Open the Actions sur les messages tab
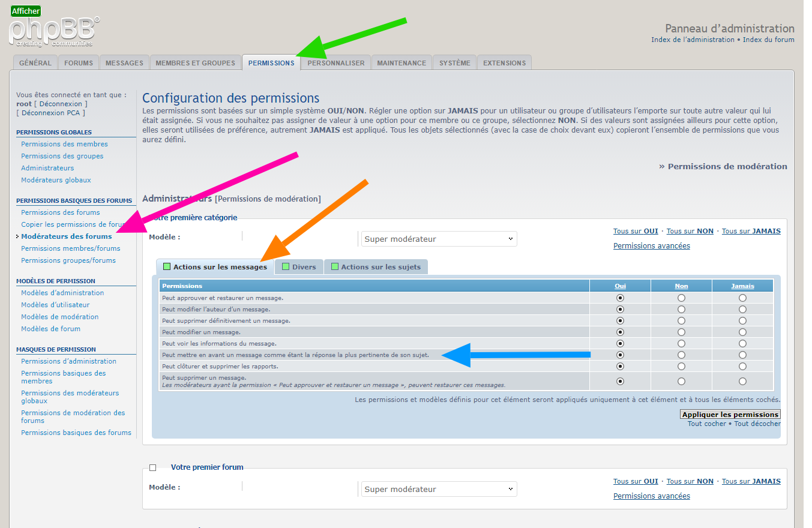Image resolution: width=812 pixels, height=528 pixels. [x=215, y=267]
